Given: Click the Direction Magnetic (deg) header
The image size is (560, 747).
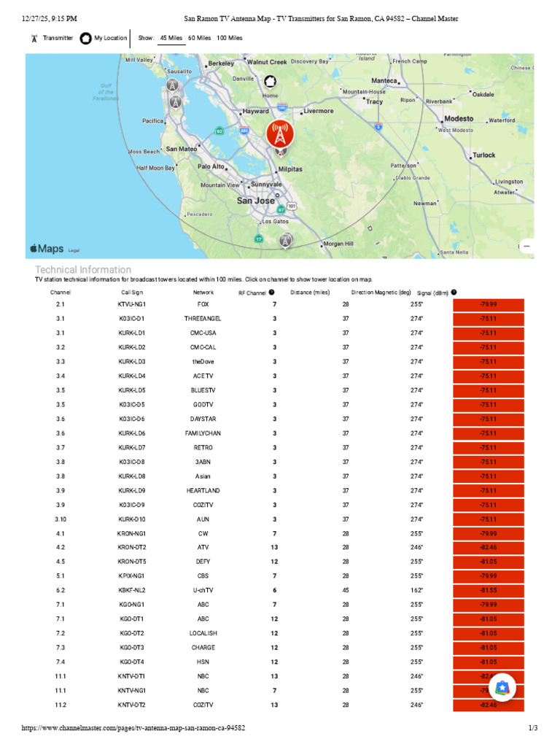Looking at the screenshot, I should [381, 293].
